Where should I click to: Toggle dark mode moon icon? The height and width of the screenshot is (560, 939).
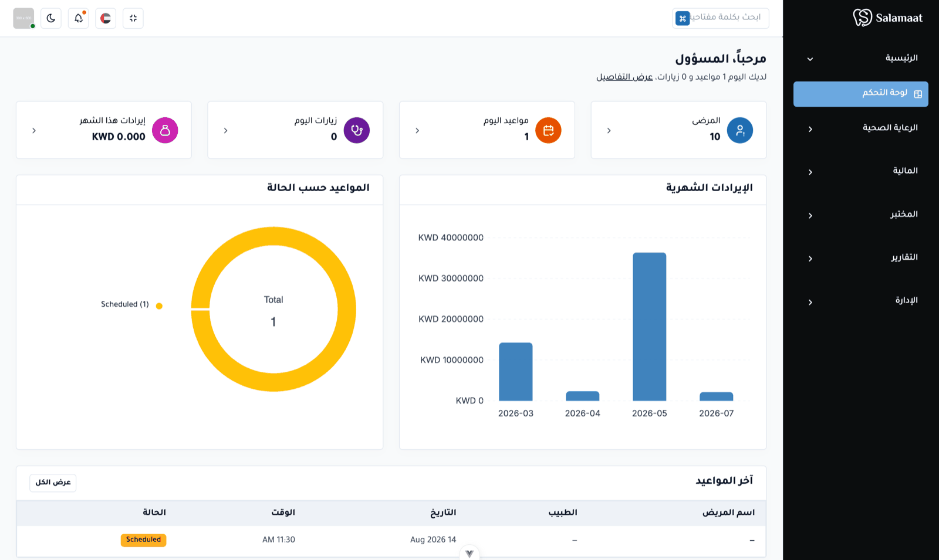(x=51, y=18)
